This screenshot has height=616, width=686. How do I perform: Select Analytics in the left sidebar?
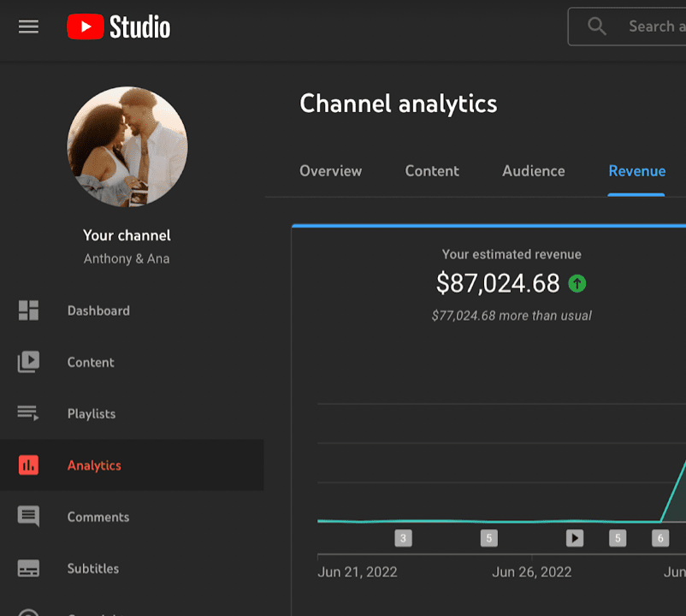[x=94, y=465]
